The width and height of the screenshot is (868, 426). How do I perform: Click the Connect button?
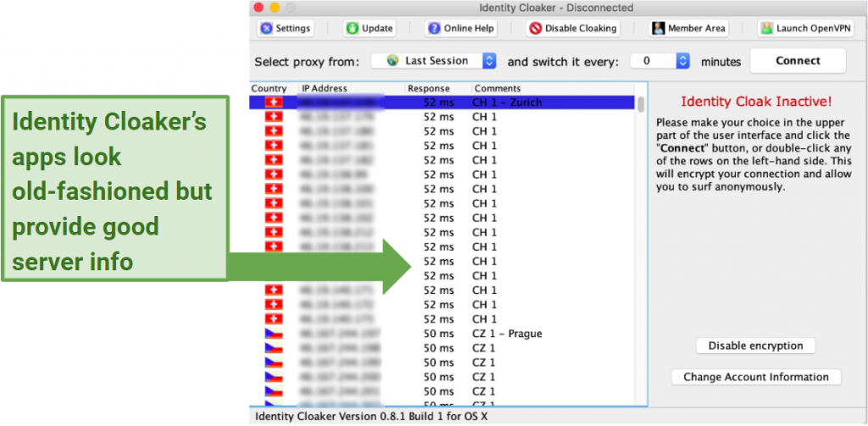pyautogui.click(x=798, y=61)
